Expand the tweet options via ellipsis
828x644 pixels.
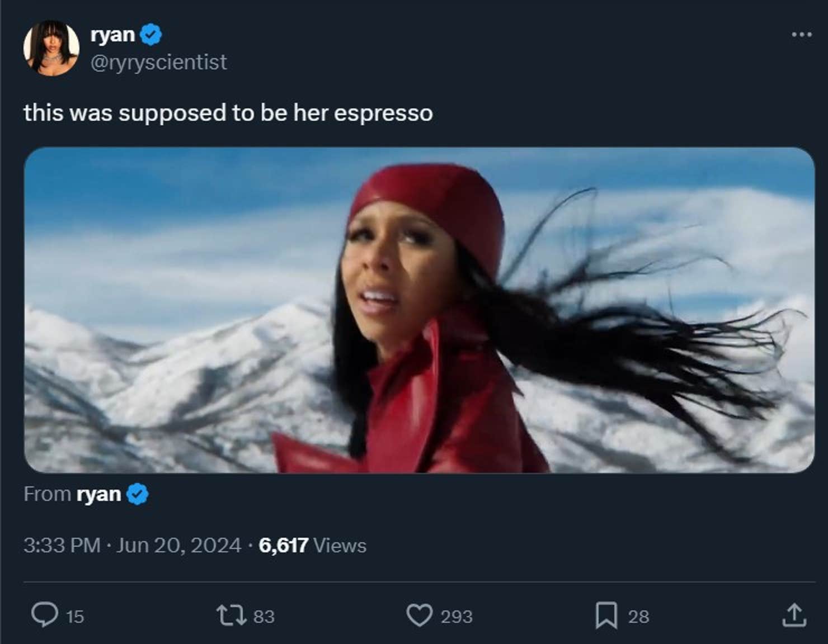pos(802,34)
